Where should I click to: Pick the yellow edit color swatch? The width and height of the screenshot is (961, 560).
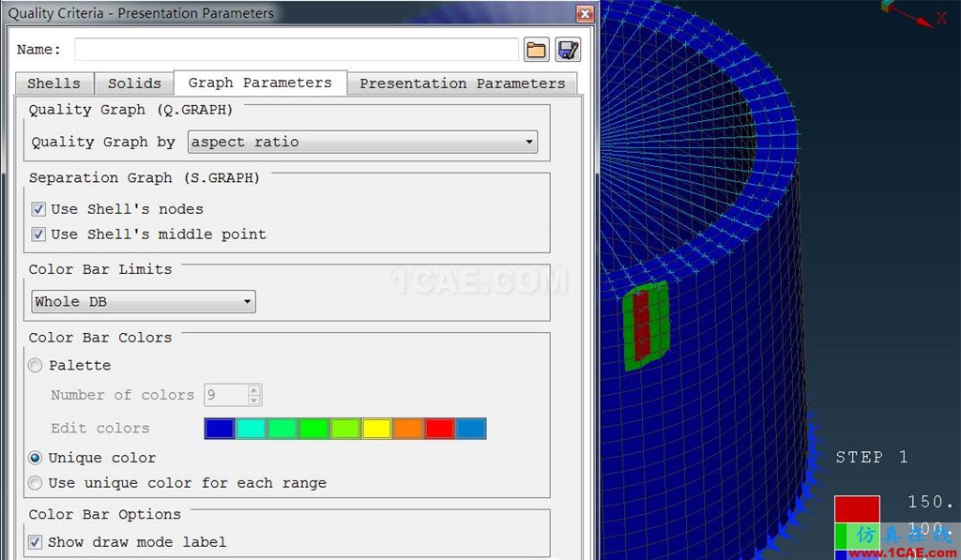[376, 429]
